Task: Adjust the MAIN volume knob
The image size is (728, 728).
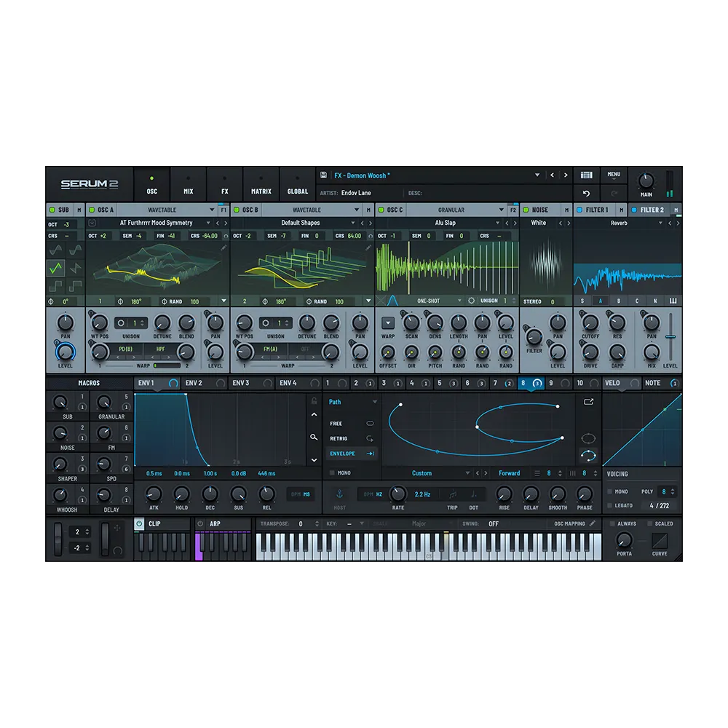Action: (x=646, y=180)
